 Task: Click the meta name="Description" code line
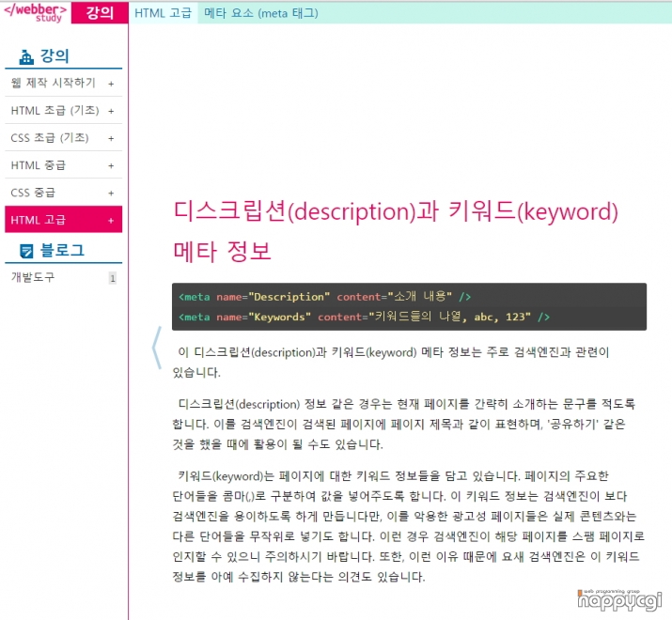[324, 297]
